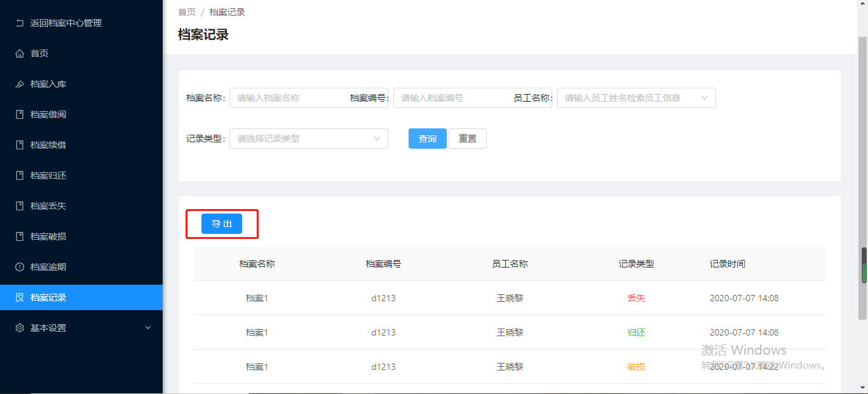
Task: Click the 导出 export button
Action: click(222, 224)
